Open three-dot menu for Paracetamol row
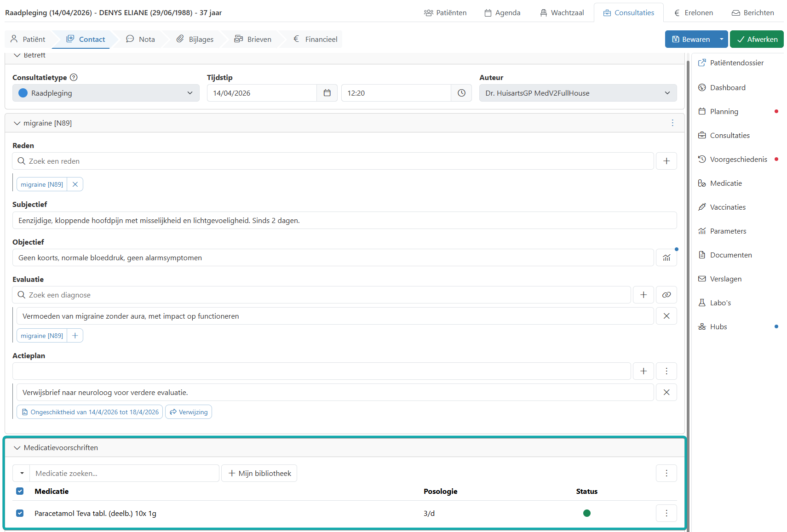The width and height of the screenshot is (787, 532). click(x=666, y=513)
